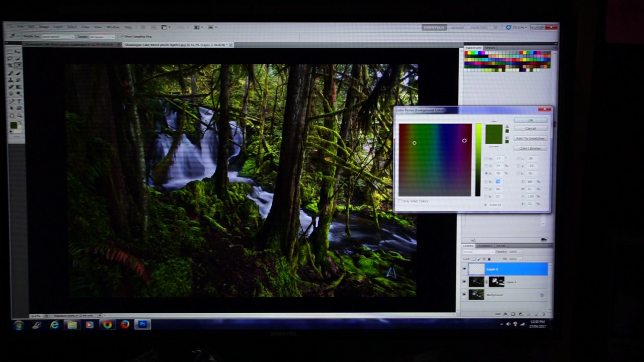The image size is (644, 362).
Task: Select the Gradient tool
Action: [x=19, y=86]
